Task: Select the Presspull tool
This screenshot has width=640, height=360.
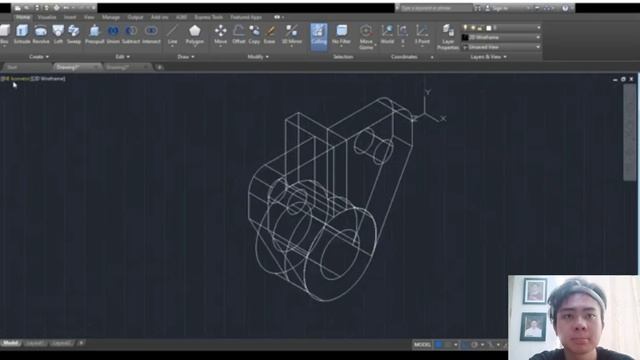Action: (95, 34)
